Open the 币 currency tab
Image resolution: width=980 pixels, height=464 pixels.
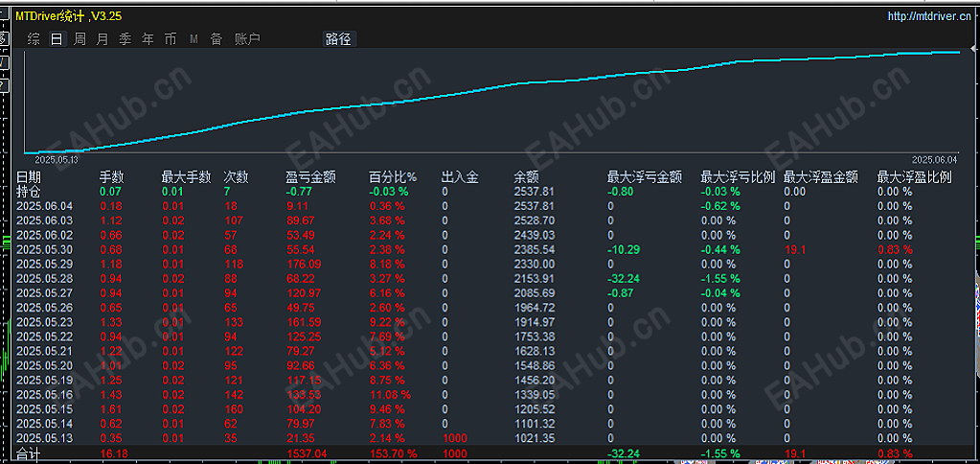(x=171, y=39)
